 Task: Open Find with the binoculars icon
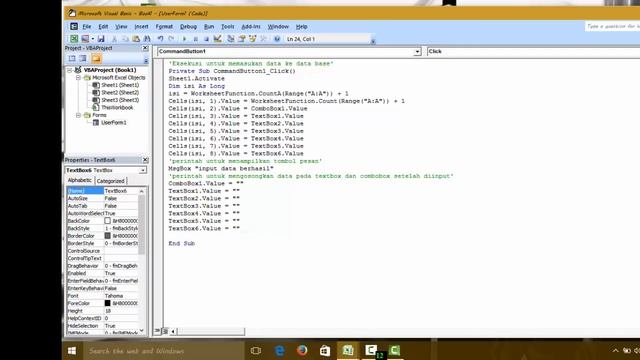(147, 39)
